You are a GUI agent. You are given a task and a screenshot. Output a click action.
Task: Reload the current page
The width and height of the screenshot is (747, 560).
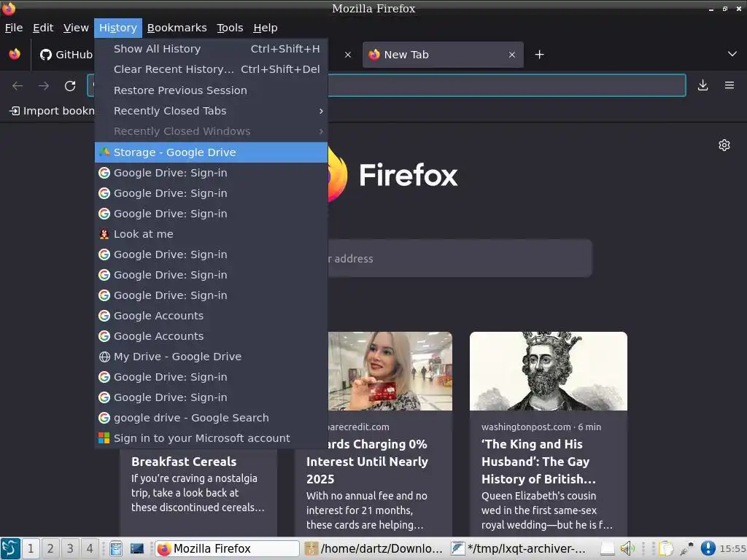(x=70, y=86)
